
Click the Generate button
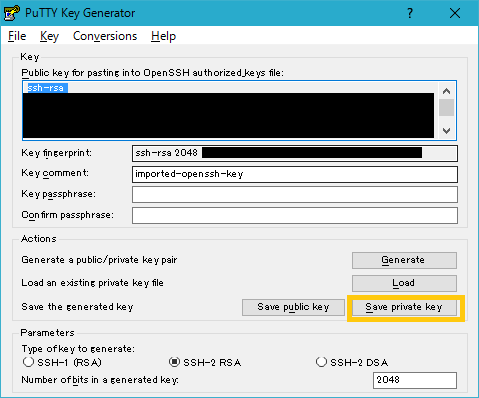coord(404,260)
